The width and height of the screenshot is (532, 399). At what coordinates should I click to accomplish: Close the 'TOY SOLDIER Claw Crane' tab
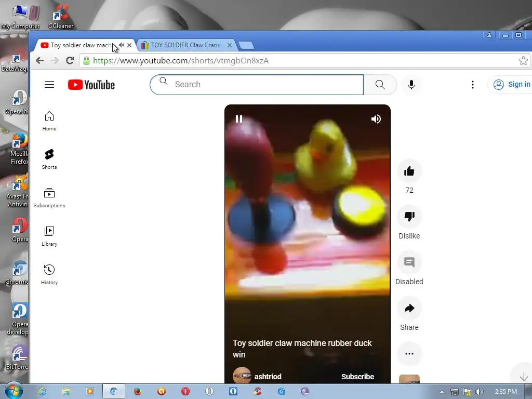pyautogui.click(x=230, y=45)
